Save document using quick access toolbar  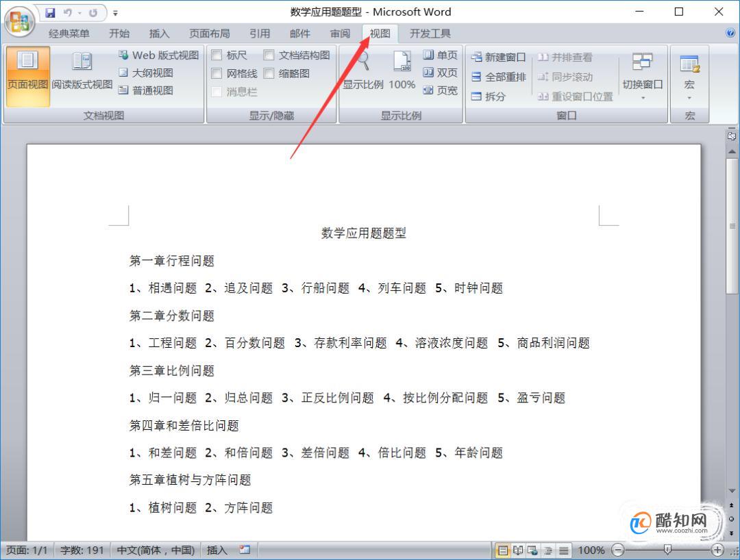point(51,12)
